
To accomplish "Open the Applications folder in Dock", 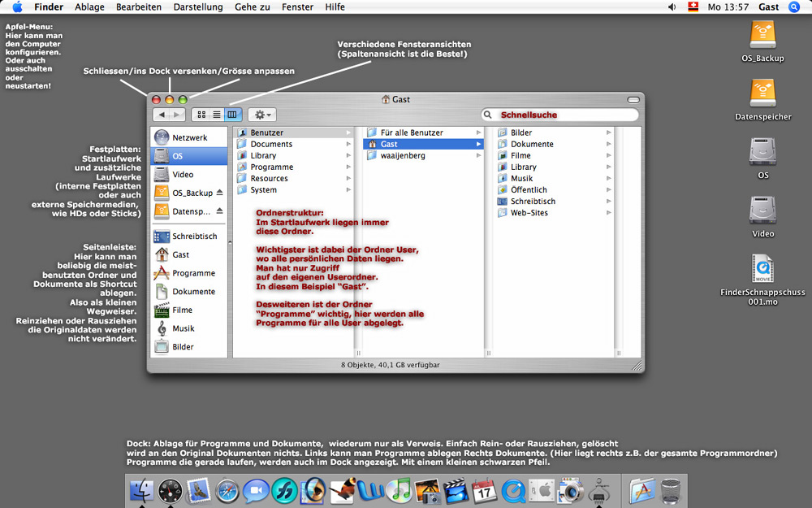I will click(x=642, y=490).
